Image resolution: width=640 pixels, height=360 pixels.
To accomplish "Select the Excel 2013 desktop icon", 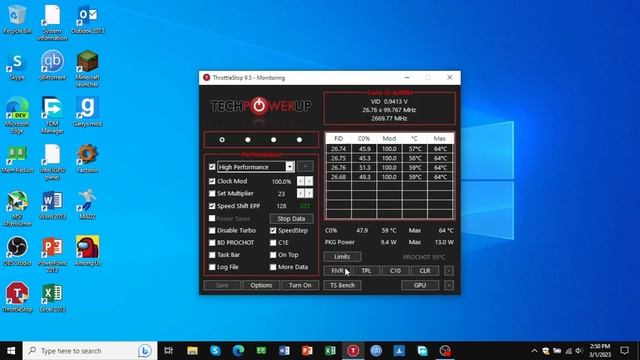I will click(x=52, y=298).
